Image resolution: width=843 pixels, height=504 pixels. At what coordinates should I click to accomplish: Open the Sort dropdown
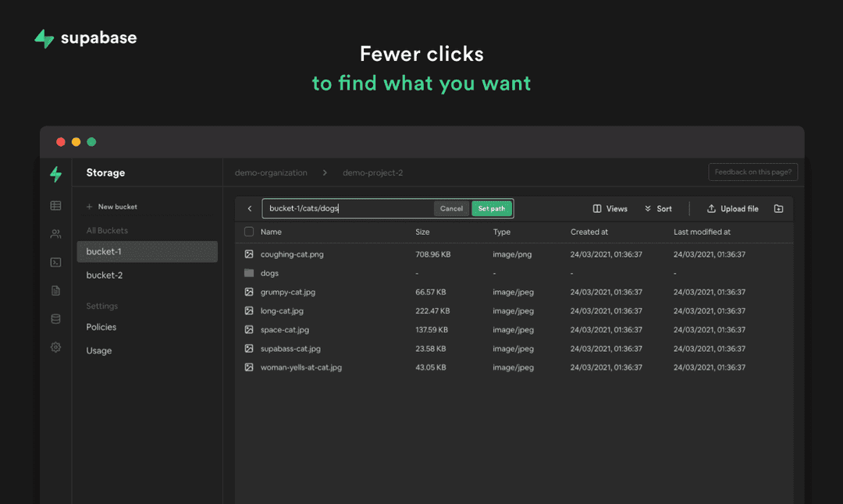pyautogui.click(x=658, y=209)
